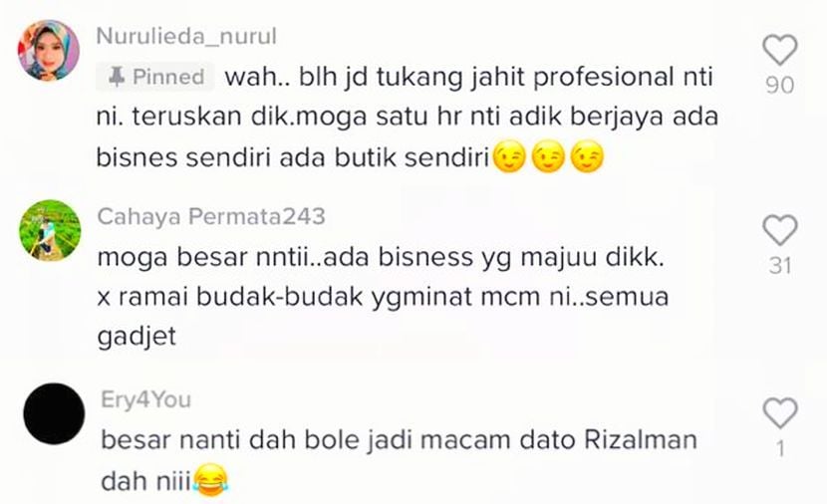Click the last winking emoji after butik sendiri
Image resolution: width=827 pixels, height=504 pixels.
(587, 157)
